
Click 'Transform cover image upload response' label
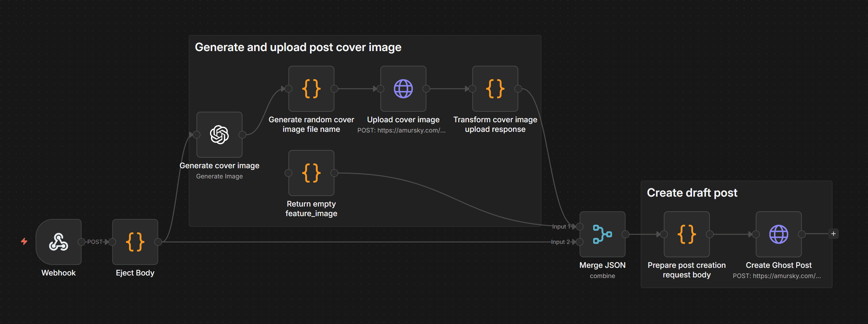(x=495, y=124)
